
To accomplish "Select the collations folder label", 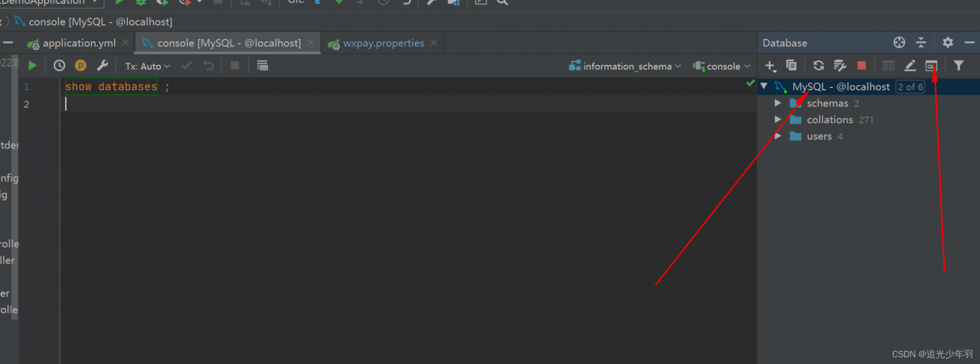I will pos(829,119).
